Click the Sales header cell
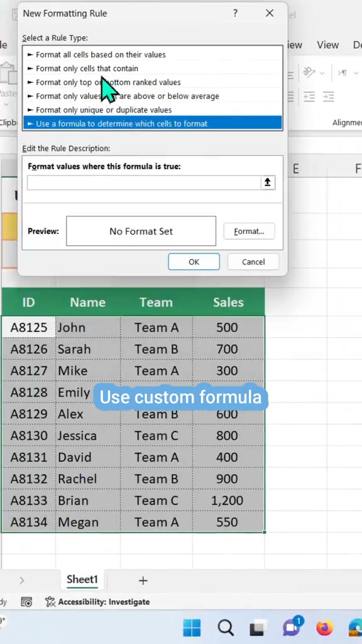The height and width of the screenshot is (644, 362). tap(228, 303)
